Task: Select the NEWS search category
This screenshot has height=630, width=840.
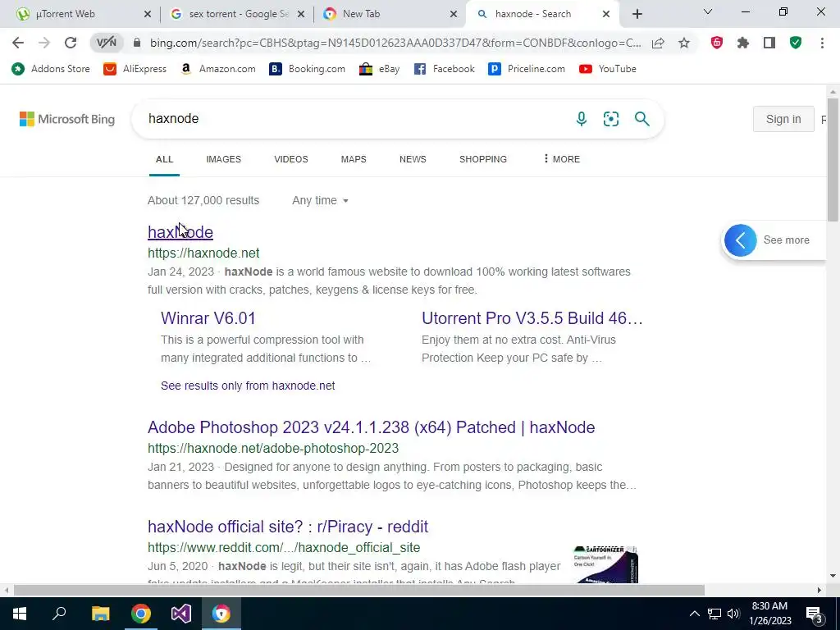Action: (x=413, y=159)
